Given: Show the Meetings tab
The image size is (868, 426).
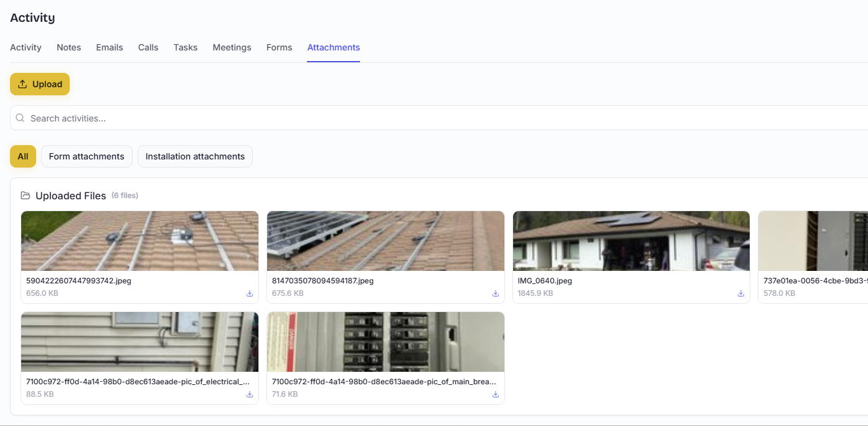Looking at the screenshot, I should [232, 47].
